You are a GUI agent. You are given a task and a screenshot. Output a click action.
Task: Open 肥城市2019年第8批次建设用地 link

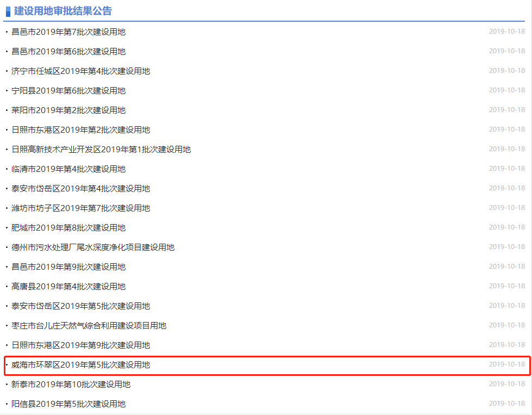tap(68, 228)
